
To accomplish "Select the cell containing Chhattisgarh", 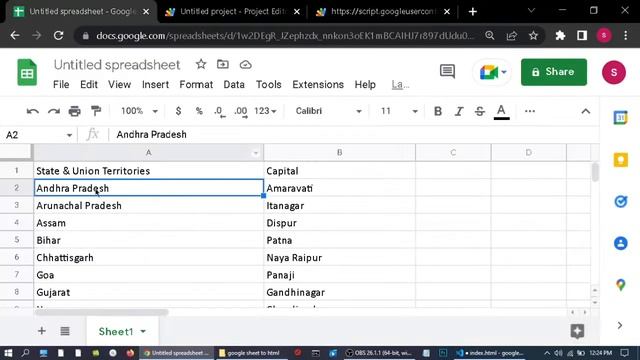I will pos(149,258).
